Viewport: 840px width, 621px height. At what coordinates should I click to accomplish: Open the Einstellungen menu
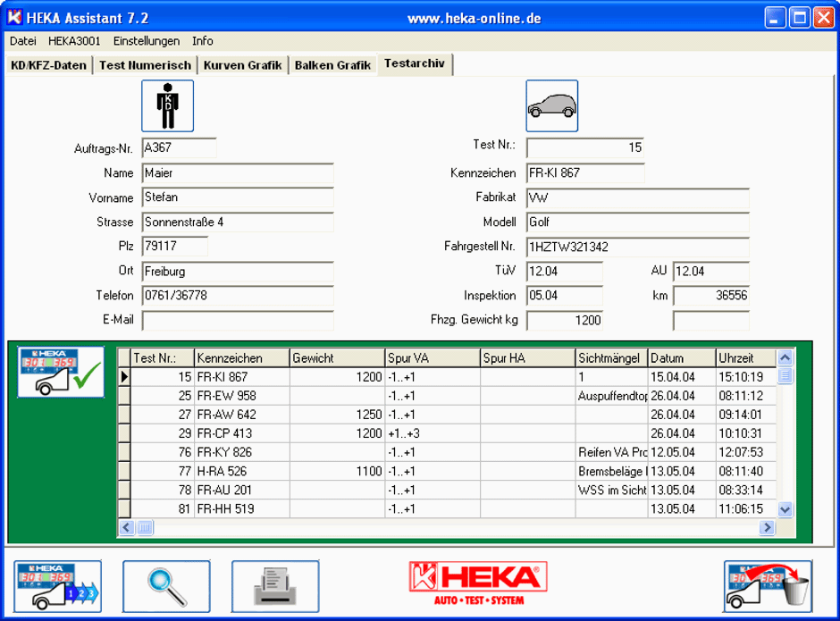tap(146, 41)
